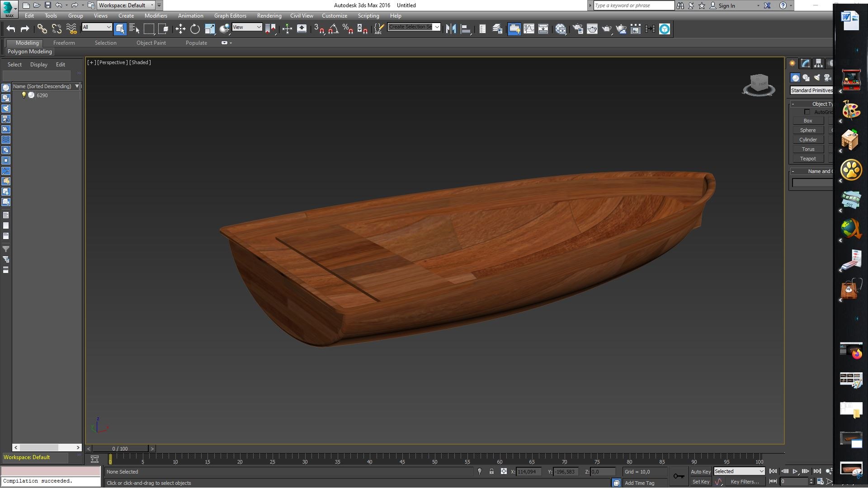Click the Auto Key button

[x=700, y=472]
